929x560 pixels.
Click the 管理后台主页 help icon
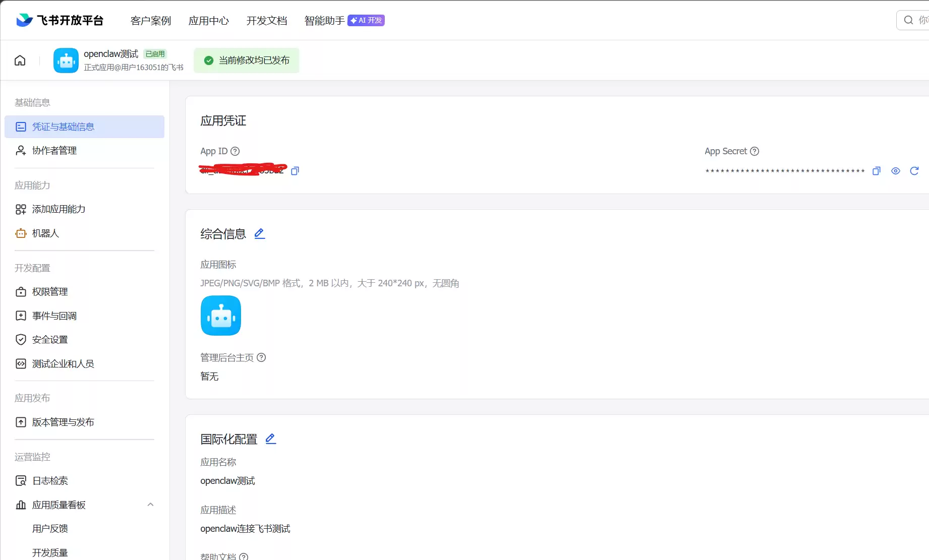[x=261, y=357]
